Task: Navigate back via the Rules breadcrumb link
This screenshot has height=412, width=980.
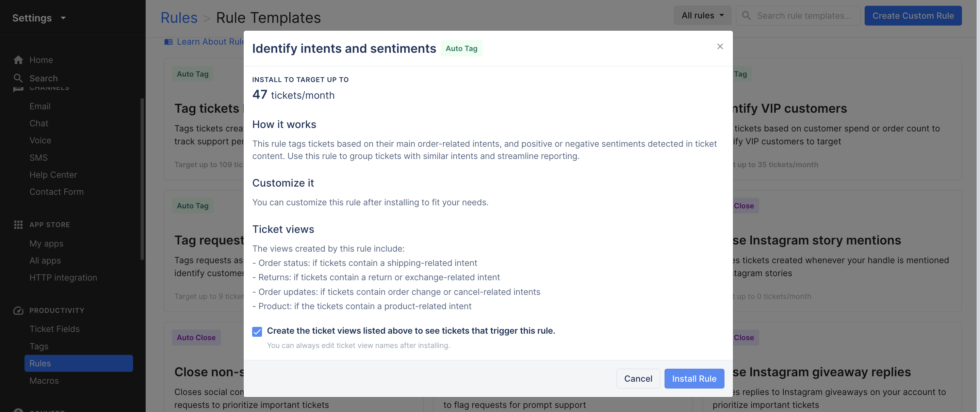Action: tap(179, 17)
